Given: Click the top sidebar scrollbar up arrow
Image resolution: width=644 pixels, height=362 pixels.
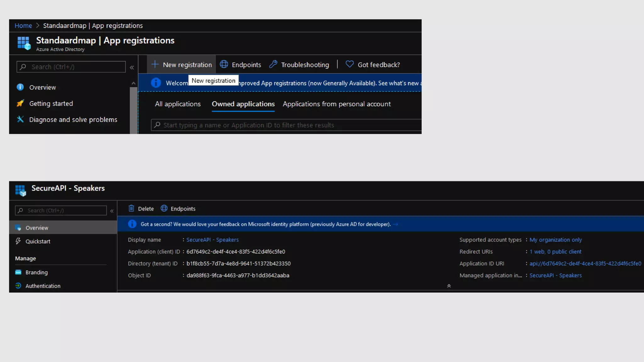Looking at the screenshot, I should (134, 83).
